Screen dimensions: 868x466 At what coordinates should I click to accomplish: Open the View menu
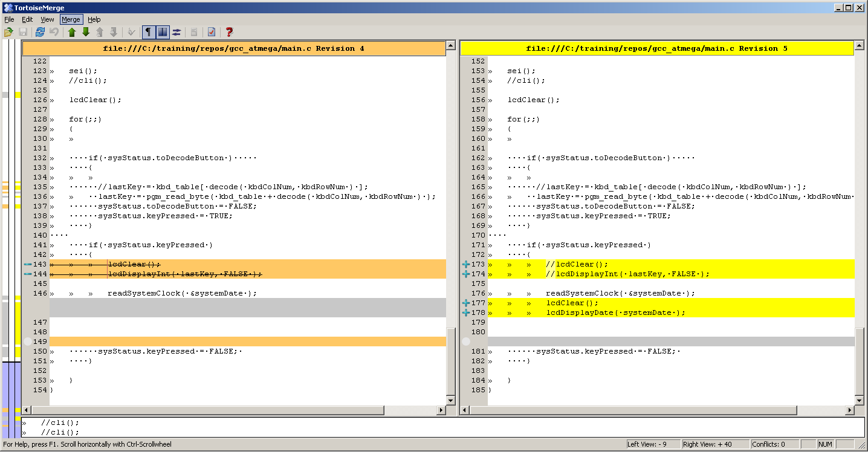coord(47,19)
